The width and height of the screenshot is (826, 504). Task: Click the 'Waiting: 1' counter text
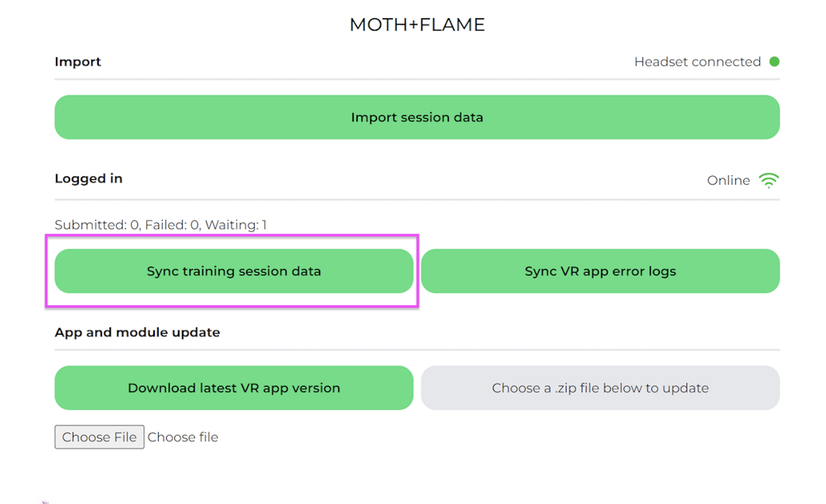coord(236,225)
